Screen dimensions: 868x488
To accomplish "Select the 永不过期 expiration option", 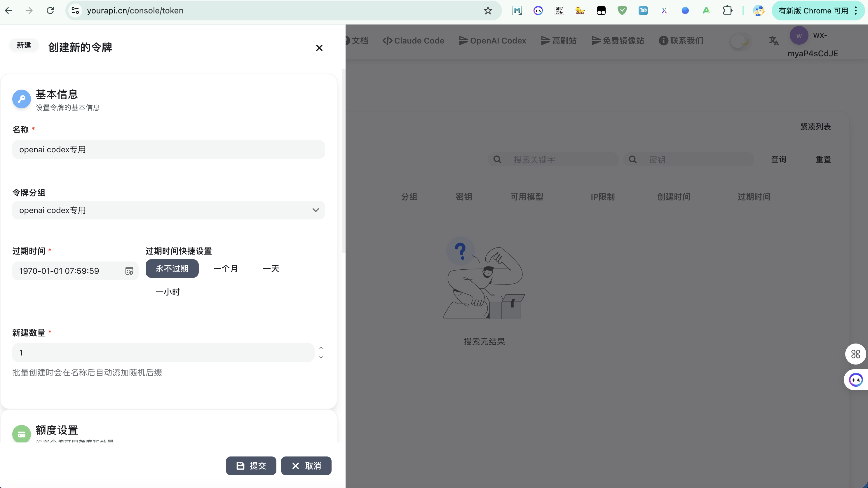I will point(172,269).
